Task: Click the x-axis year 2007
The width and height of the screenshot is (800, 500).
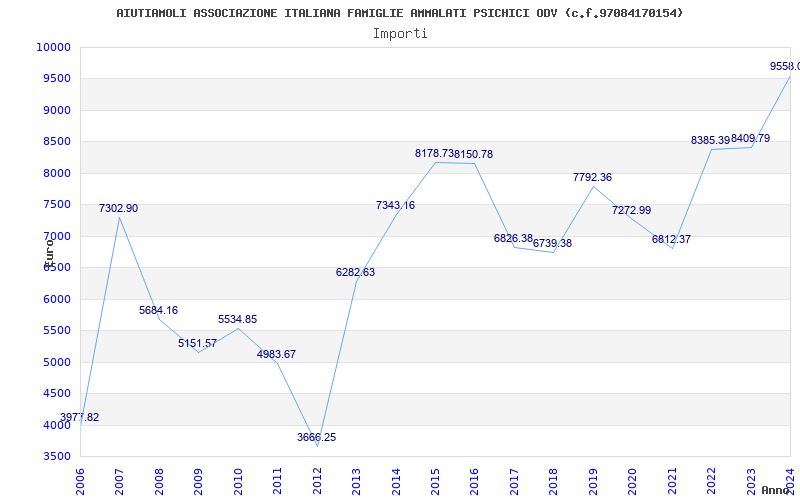Action: tap(120, 481)
